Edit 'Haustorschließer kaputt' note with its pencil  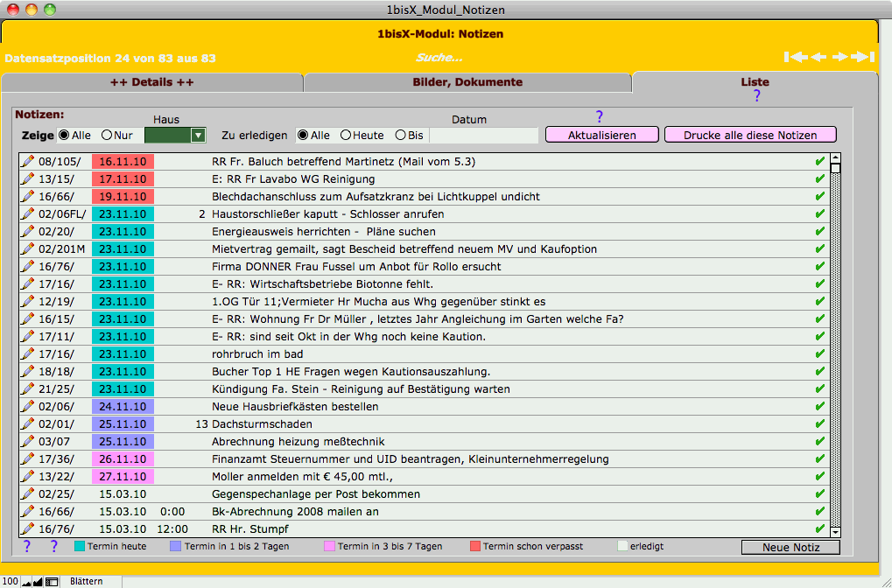(27, 213)
